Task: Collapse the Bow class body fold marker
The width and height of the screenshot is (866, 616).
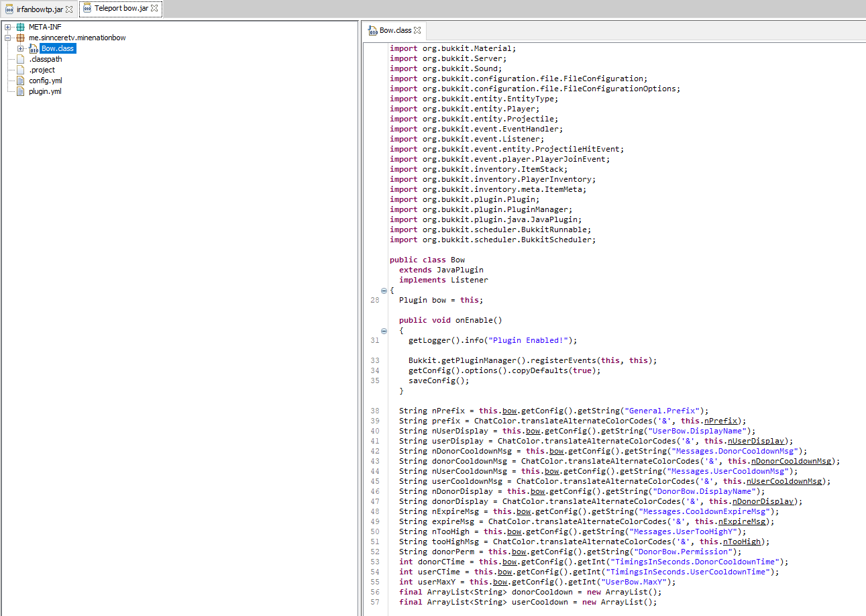Action: point(384,291)
